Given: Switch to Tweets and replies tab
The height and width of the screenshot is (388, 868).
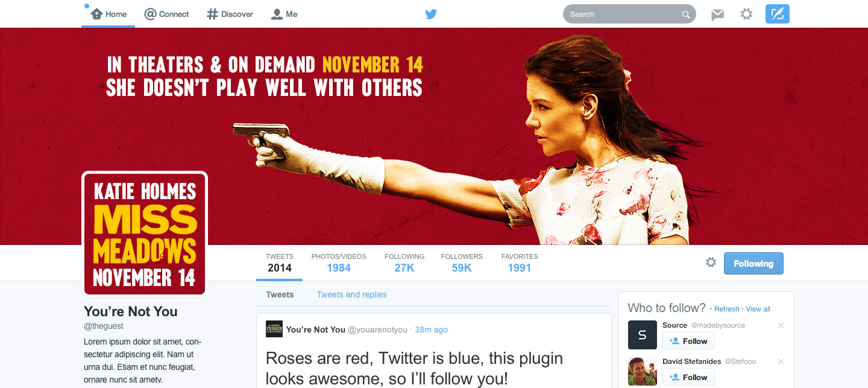Looking at the screenshot, I should pyautogui.click(x=352, y=294).
